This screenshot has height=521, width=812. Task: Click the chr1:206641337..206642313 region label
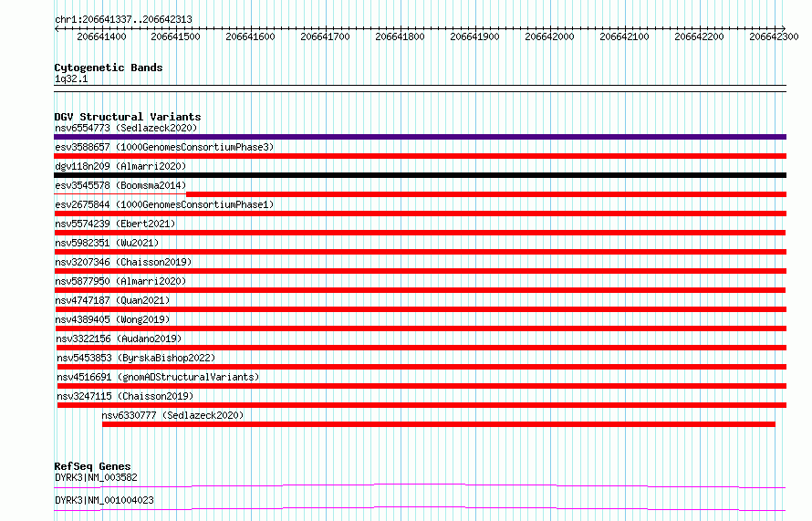pos(123,19)
